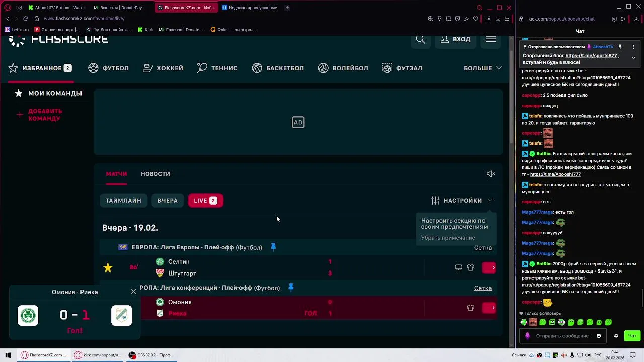The image size is (644, 362).
Task: Open easy setup sliders icon in browser
Action: coord(507,19)
